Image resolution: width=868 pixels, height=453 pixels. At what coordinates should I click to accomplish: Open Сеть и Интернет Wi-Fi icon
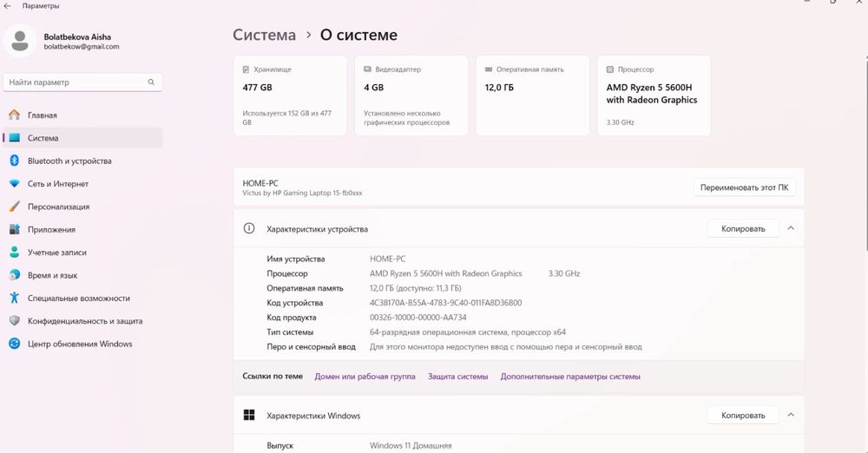(14, 184)
